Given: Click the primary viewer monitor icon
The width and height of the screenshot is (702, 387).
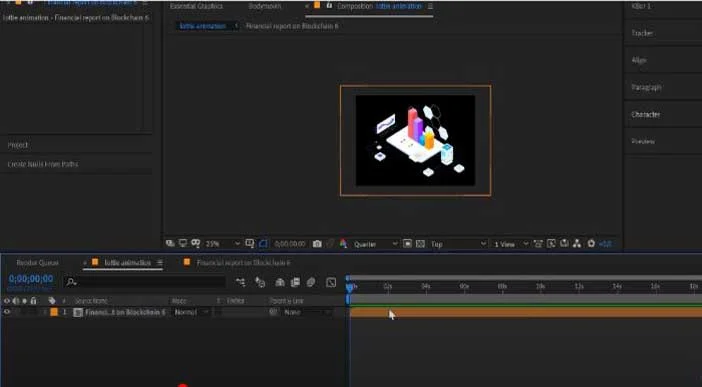Looking at the screenshot, I should click(183, 244).
